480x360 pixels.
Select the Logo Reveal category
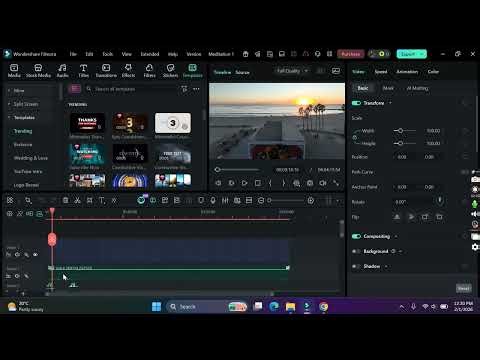click(26, 185)
